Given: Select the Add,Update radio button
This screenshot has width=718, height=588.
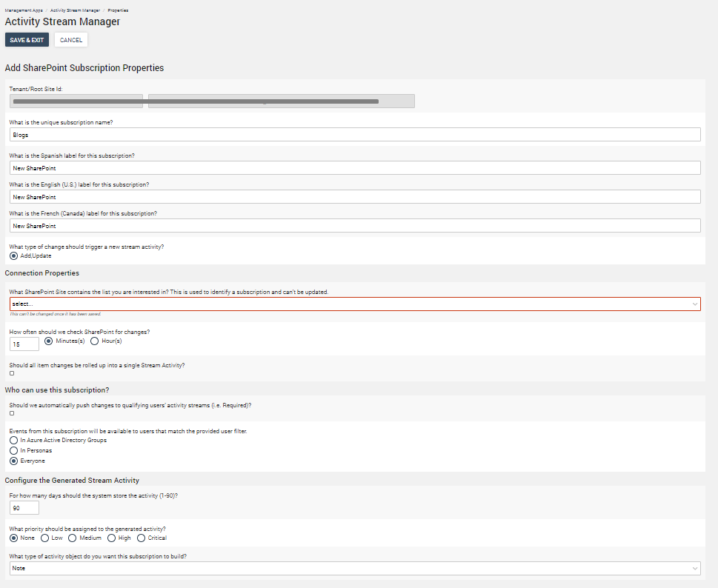Looking at the screenshot, I should point(13,255).
